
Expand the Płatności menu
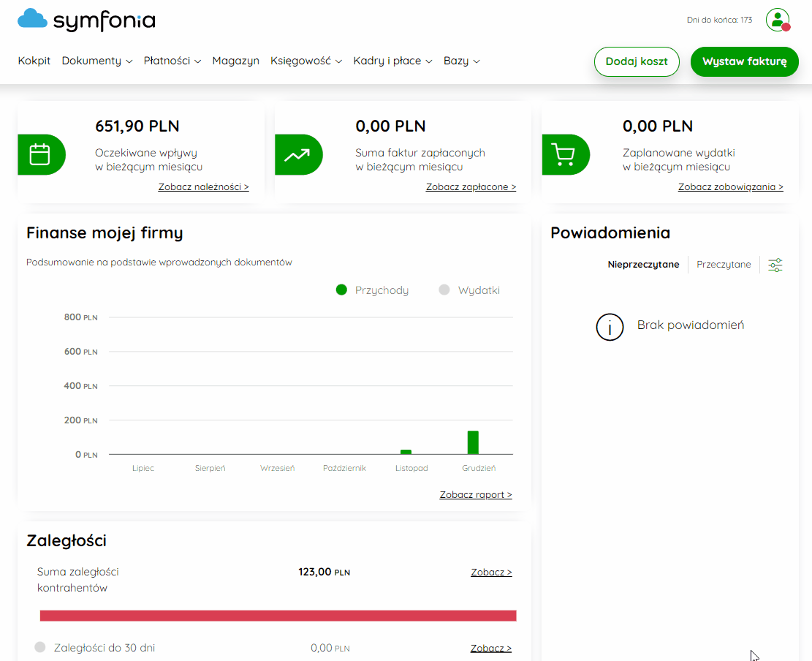click(172, 61)
